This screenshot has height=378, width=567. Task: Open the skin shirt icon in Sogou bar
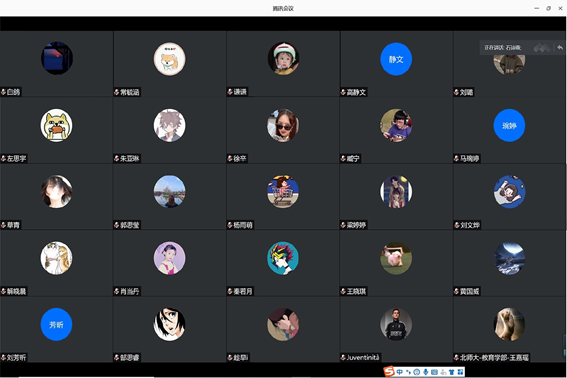(452, 372)
